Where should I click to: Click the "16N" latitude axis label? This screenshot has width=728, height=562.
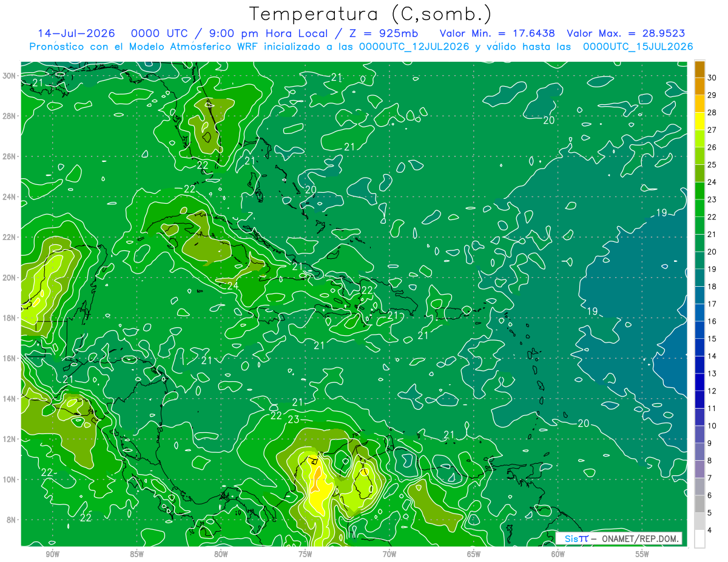pyautogui.click(x=10, y=358)
